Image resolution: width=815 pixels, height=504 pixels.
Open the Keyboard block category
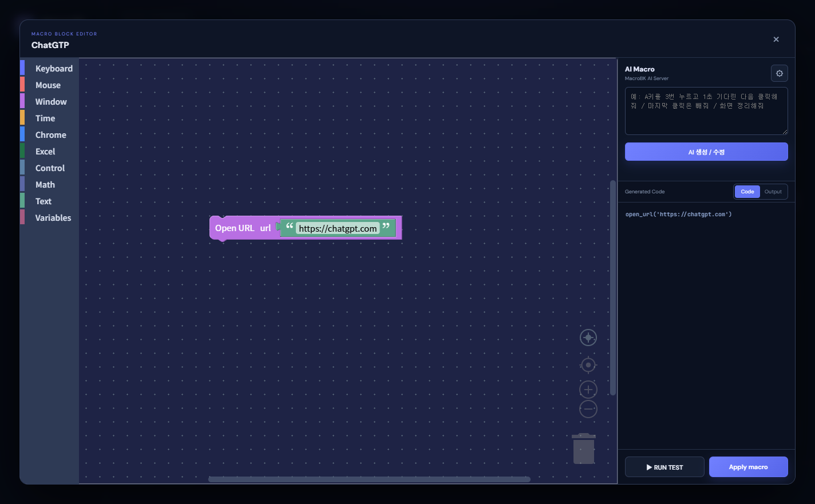point(49,68)
